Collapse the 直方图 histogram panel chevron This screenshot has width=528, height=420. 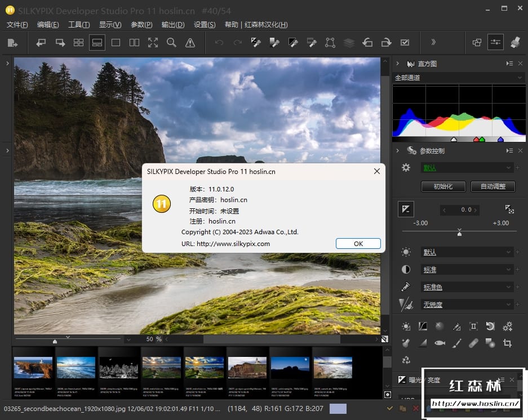point(398,63)
